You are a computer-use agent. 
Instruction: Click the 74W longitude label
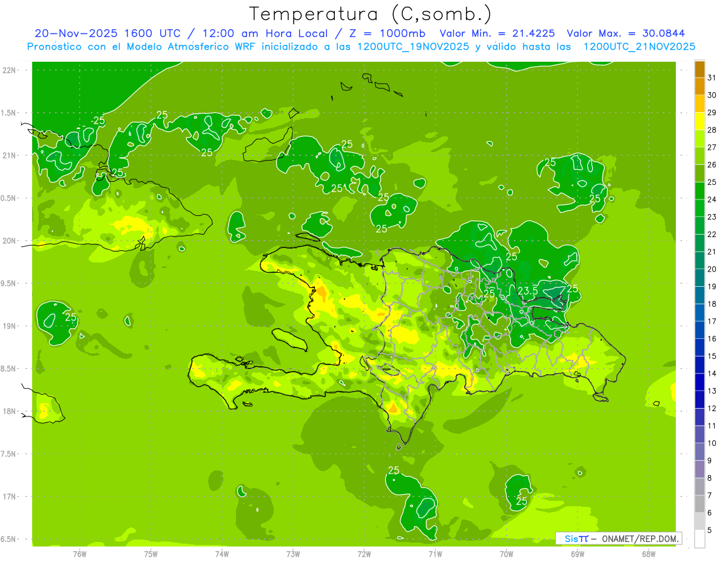tap(221, 554)
